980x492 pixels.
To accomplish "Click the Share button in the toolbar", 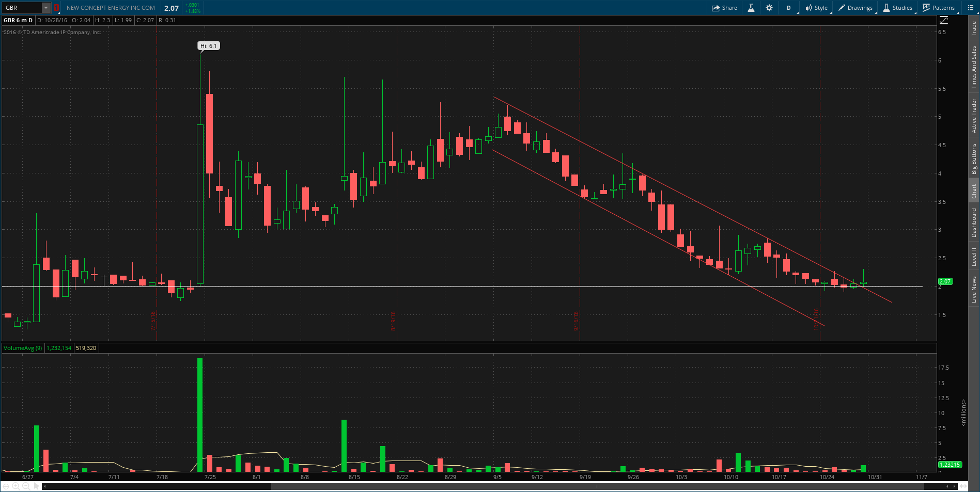I will [724, 8].
